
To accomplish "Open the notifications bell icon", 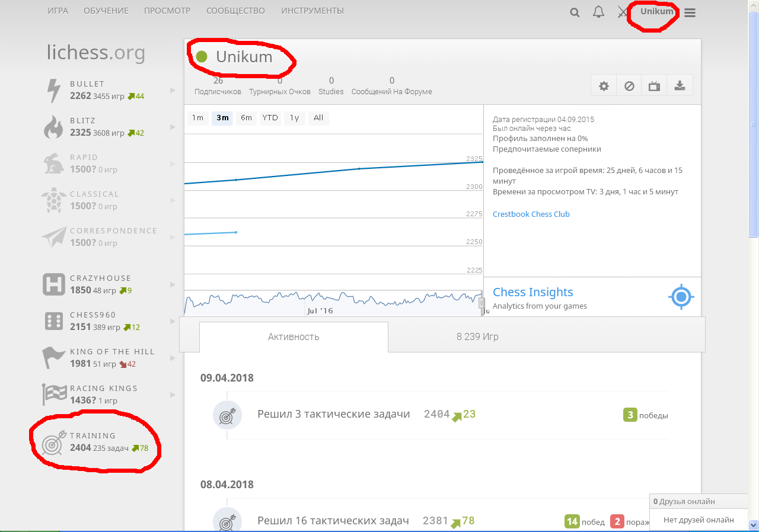I will (598, 12).
